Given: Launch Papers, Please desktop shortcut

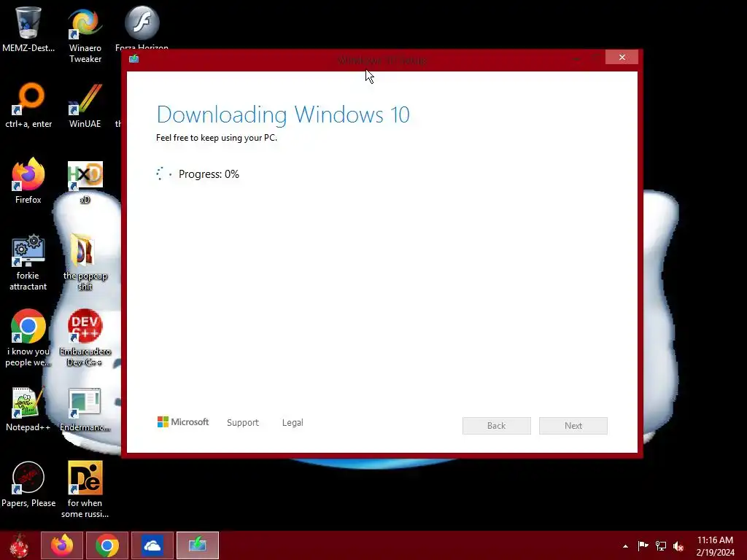Looking at the screenshot, I should point(28,485).
